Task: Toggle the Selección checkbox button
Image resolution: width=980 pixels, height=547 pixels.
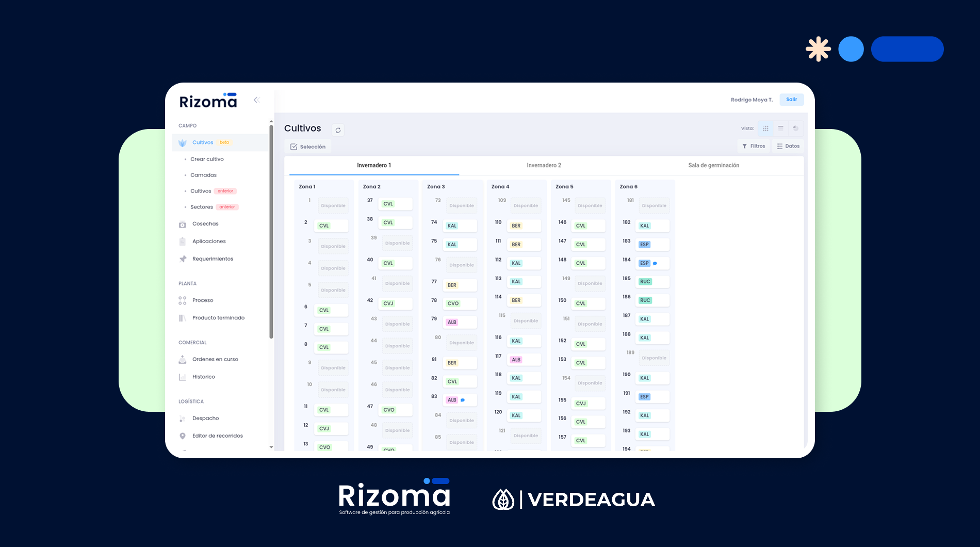Action: 308,147
